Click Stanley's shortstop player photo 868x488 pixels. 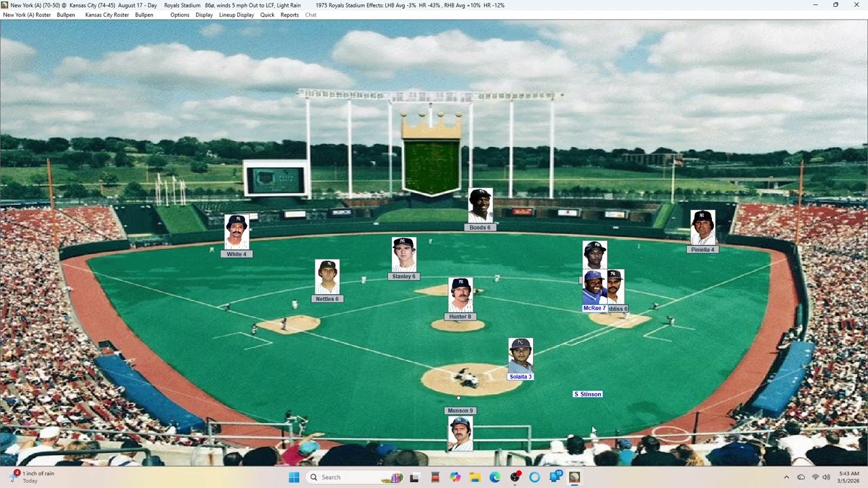coord(403,254)
